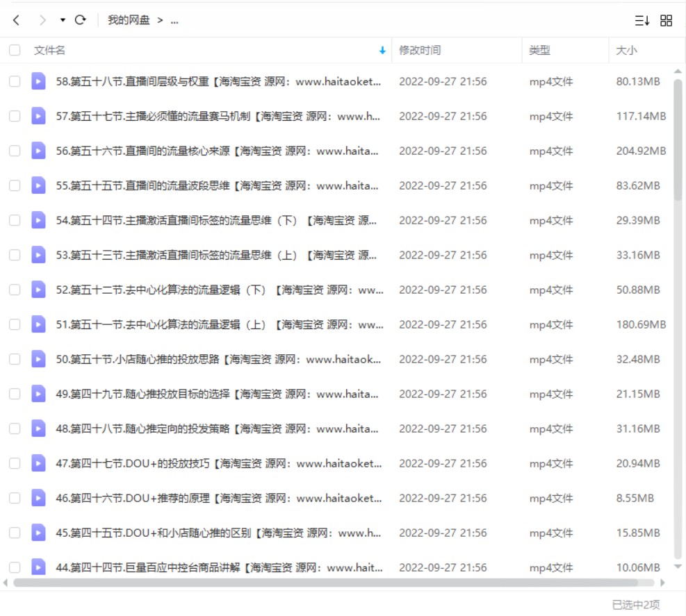The image size is (686, 616).
Task: Click the vertical scrollbar thumb
Action: (678, 140)
